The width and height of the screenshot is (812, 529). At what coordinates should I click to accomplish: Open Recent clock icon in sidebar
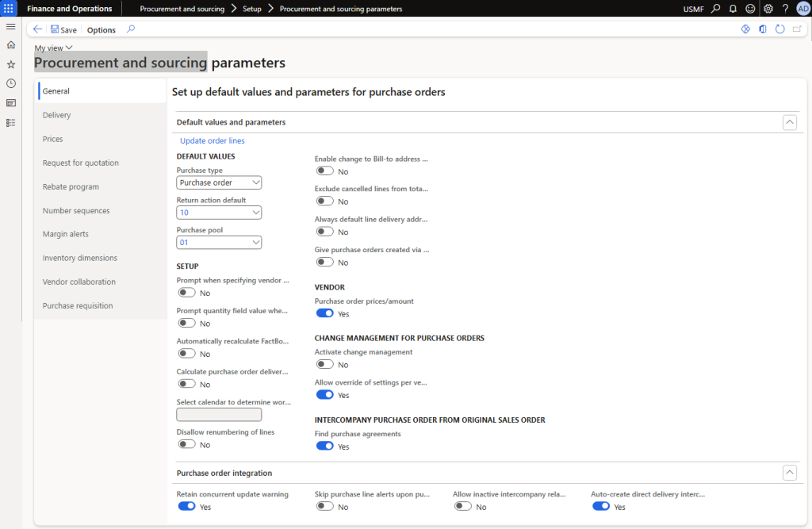pyautogui.click(x=10, y=83)
